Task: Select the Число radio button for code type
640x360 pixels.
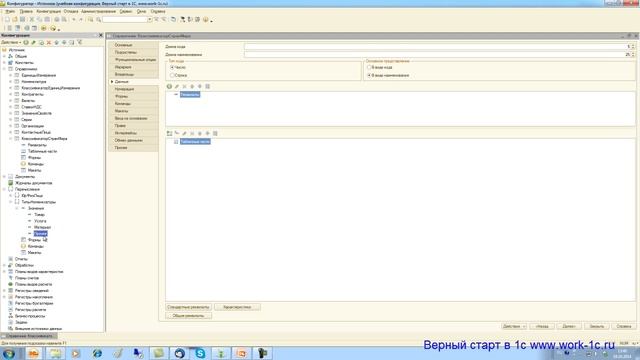Action: pyautogui.click(x=172, y=67)
